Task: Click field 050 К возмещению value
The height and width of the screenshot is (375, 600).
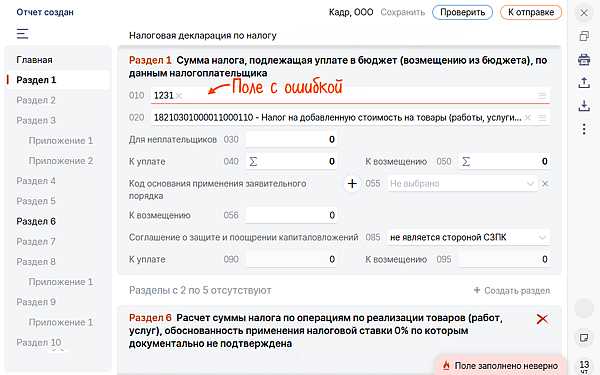Action: pyautogui.click(x=504, y=161)
